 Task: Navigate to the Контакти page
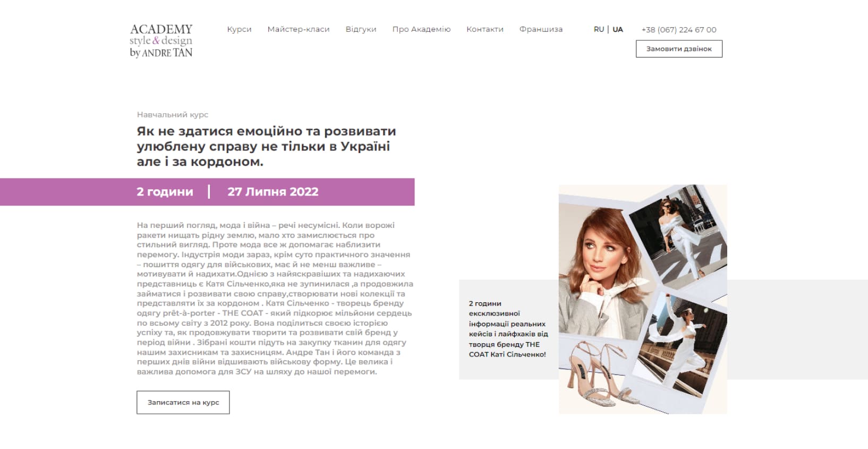(485, 29)
